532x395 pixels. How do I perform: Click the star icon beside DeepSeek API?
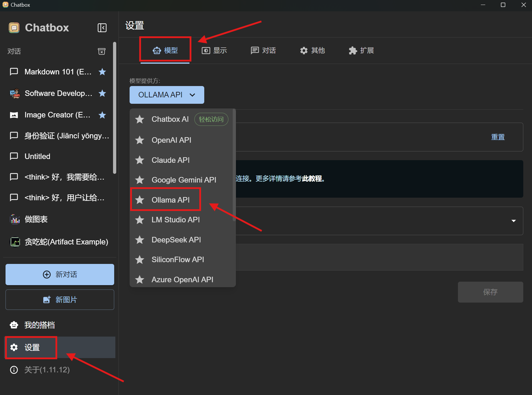(140, 240)
